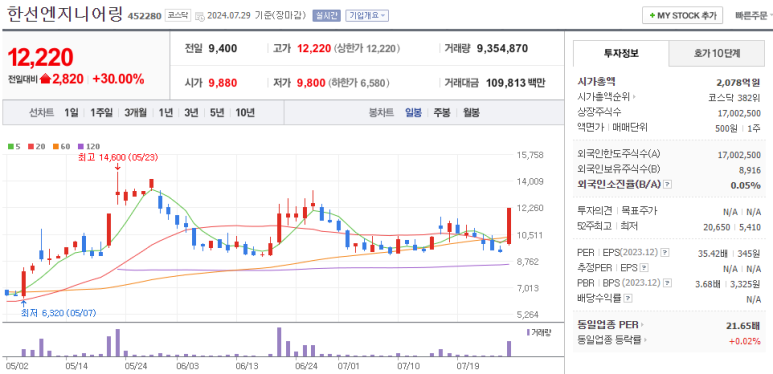Click the green 5-day moving average legend marker
This screenshot has height=374, width=773.
coord(11,146)
